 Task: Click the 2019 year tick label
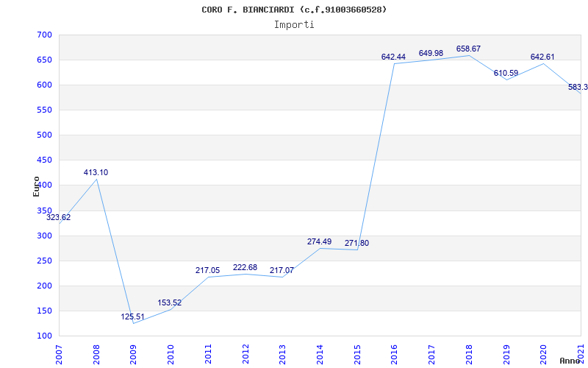click(506, 355)
